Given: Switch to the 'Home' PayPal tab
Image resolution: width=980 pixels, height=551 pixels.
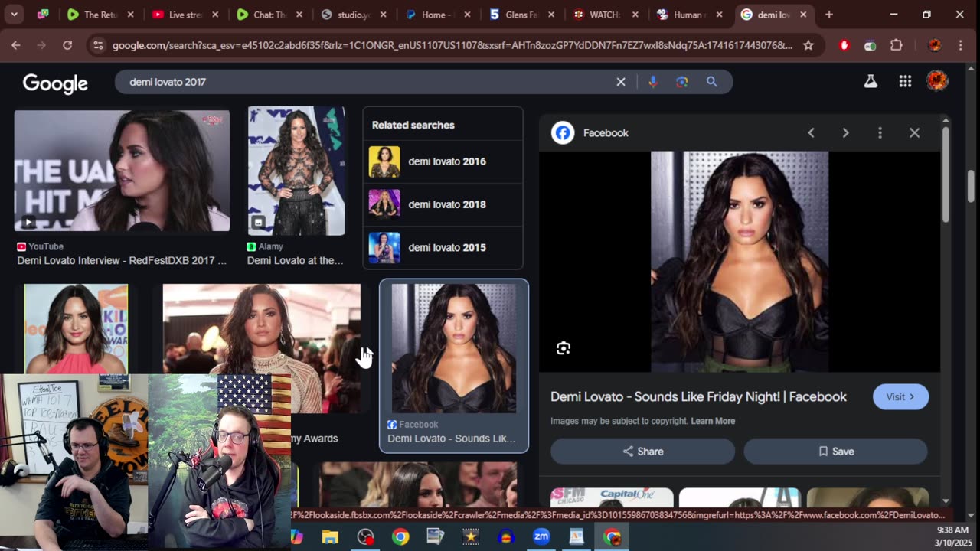Looking at the screenshot, I should pyautogui.click(x=439, y=15).
